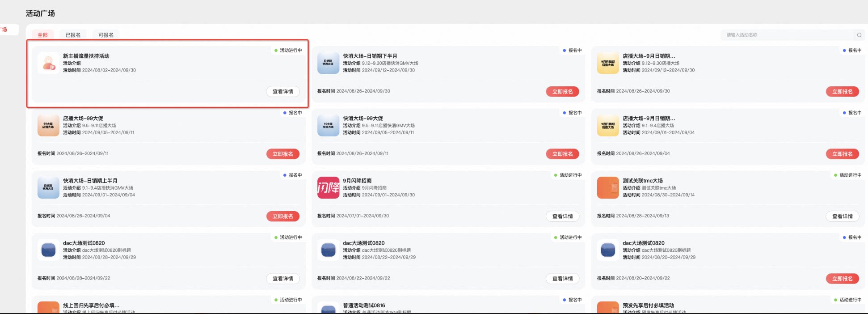Viewport: 868px width, 314px height.
Task: Open 查看详情 for 测试关联tmc大场
Action: click(842, 216)
